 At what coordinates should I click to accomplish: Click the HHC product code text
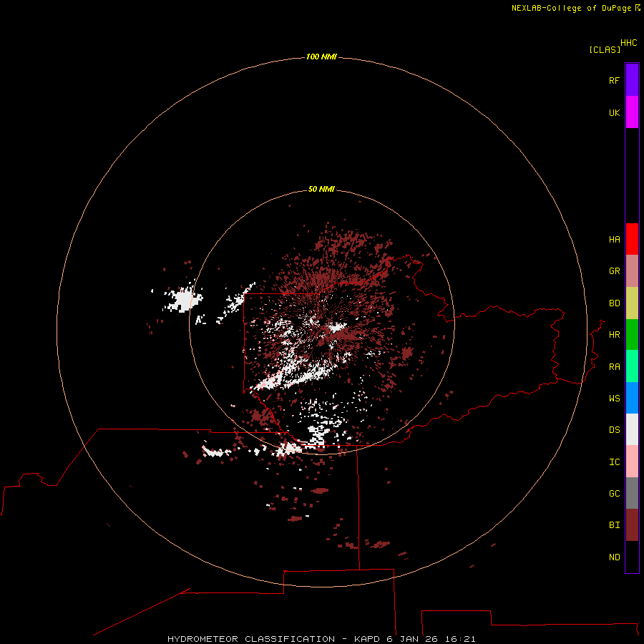628,43
